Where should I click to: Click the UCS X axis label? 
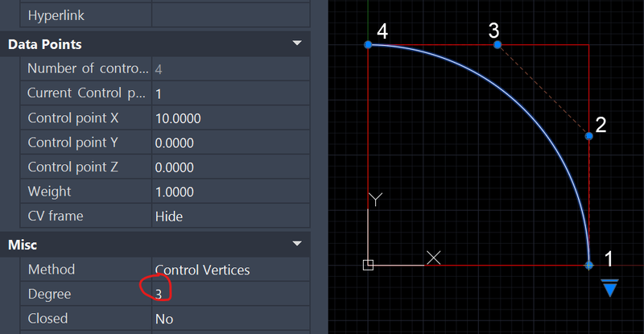pos(433,258)
